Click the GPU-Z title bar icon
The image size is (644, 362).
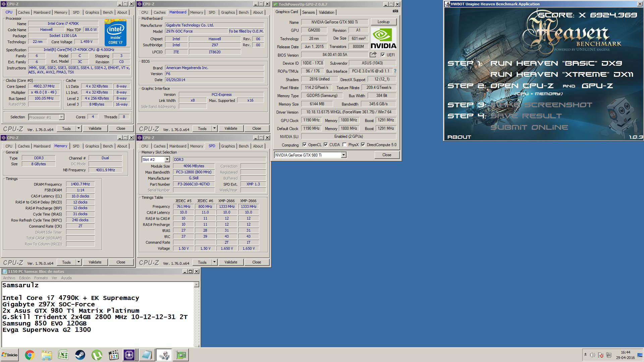275,4
